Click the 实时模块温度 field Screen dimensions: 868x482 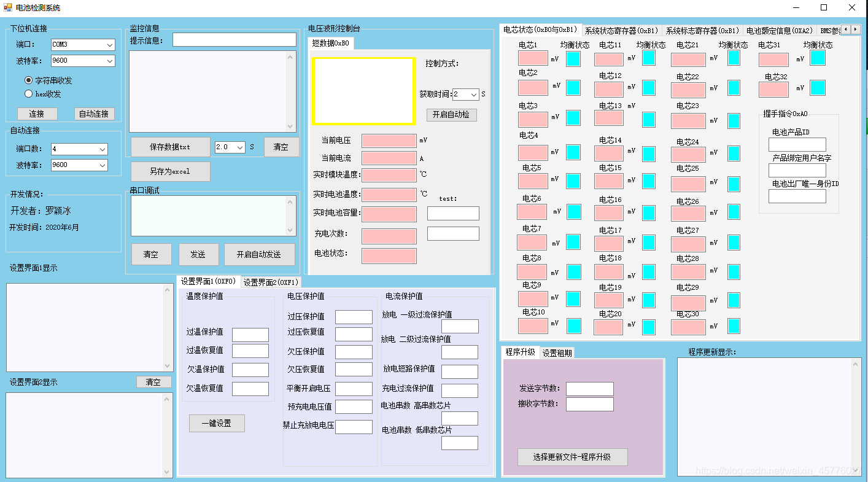coord(389,176)
